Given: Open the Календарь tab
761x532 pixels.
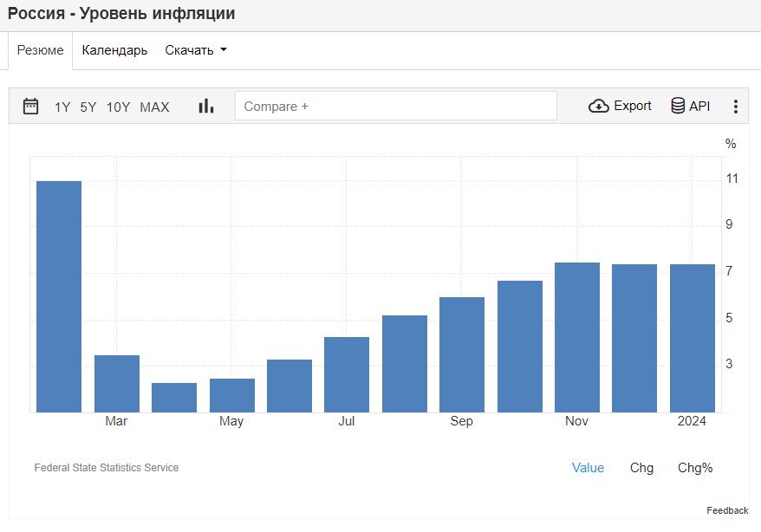Looking at the screenshot, I should tap(114, 50).
